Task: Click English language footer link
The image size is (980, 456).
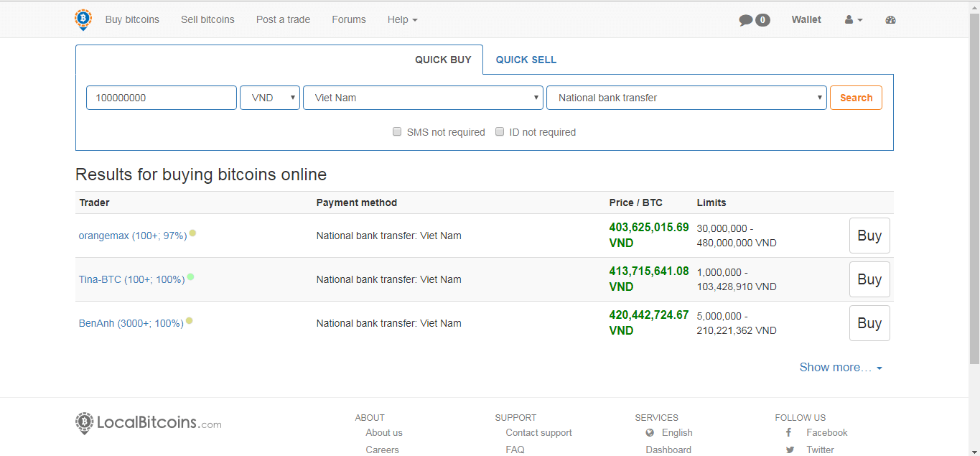Action: point(677,433)
